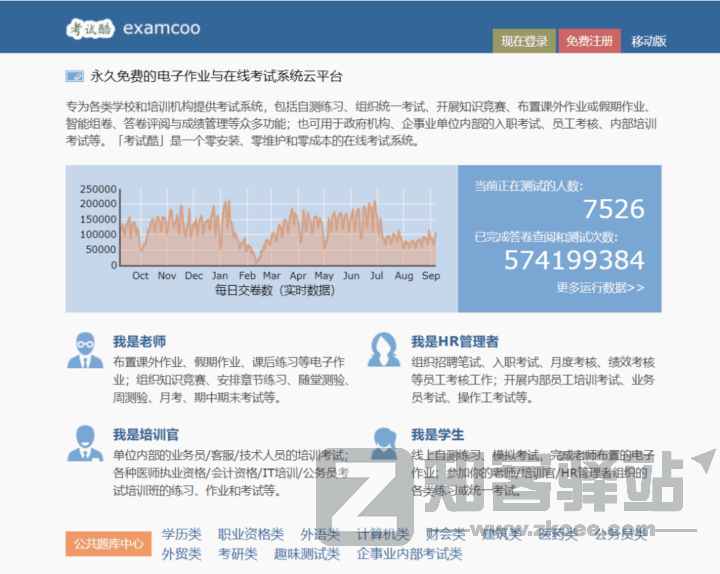Open the 财会类 category link
This screenshot has height=574, width=720.
coord(445,535)
